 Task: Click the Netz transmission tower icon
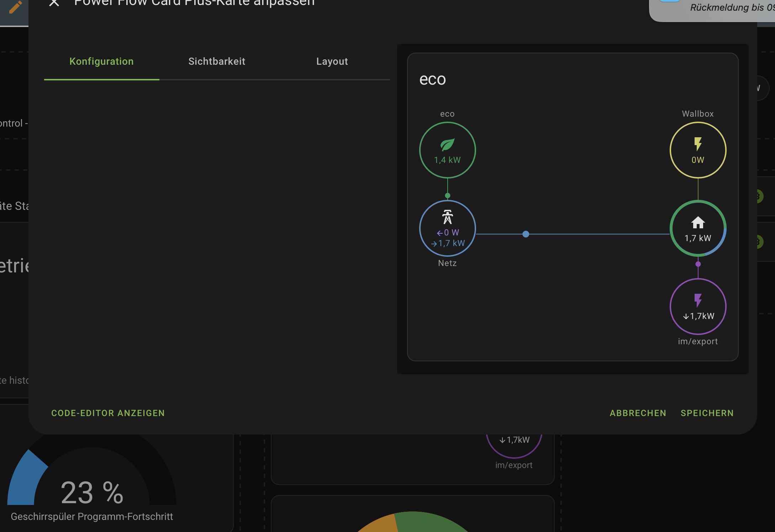(447, 217)
